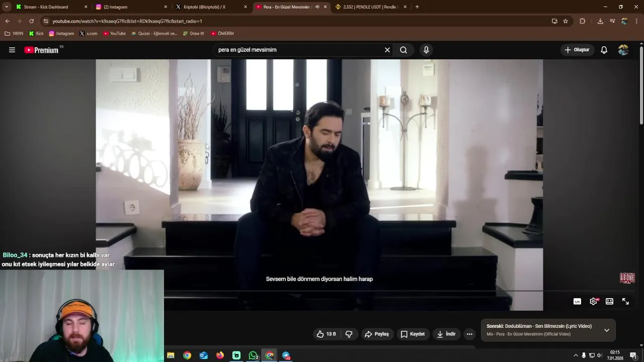Screen dimensions: 644x362
Task: Open the YouTube guide hamburger menu
Action: point(12,50)
